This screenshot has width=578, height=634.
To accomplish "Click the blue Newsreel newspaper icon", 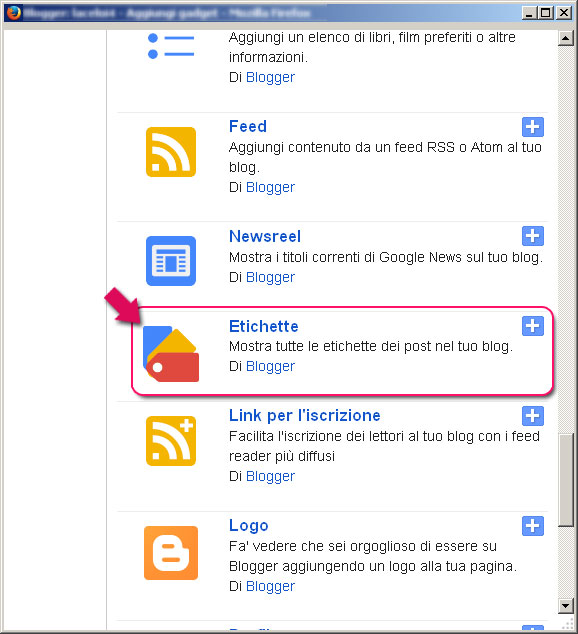I will 171,261.
